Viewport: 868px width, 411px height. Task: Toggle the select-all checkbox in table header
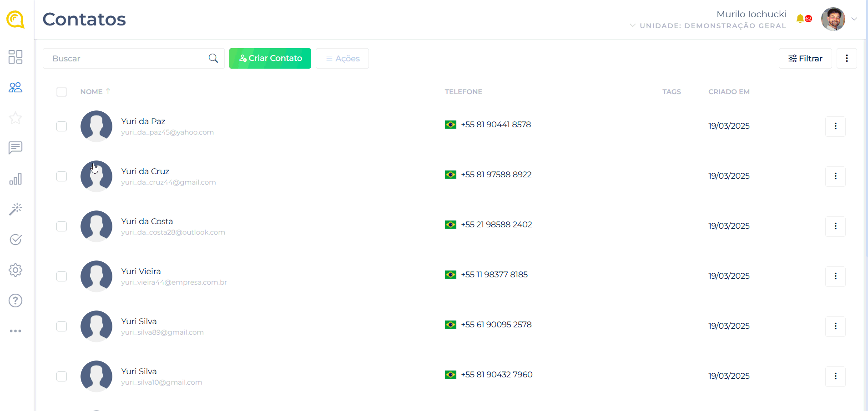pos(62,92)
